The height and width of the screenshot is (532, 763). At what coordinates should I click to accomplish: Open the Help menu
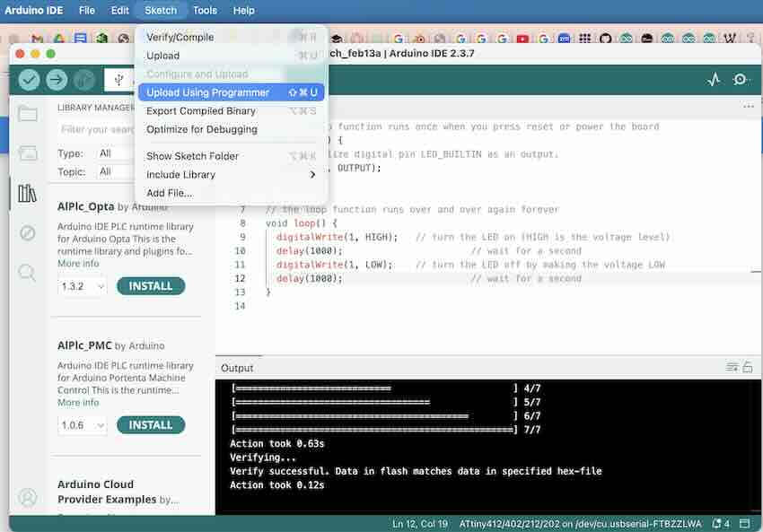243,10
